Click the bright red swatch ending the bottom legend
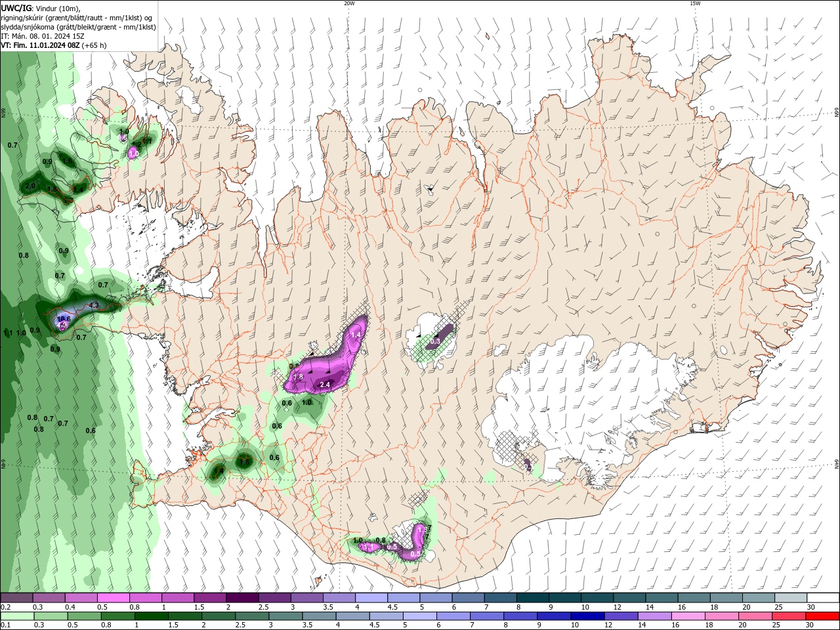The height and width of the screenshot is (630, 840). tap(823, 616)
